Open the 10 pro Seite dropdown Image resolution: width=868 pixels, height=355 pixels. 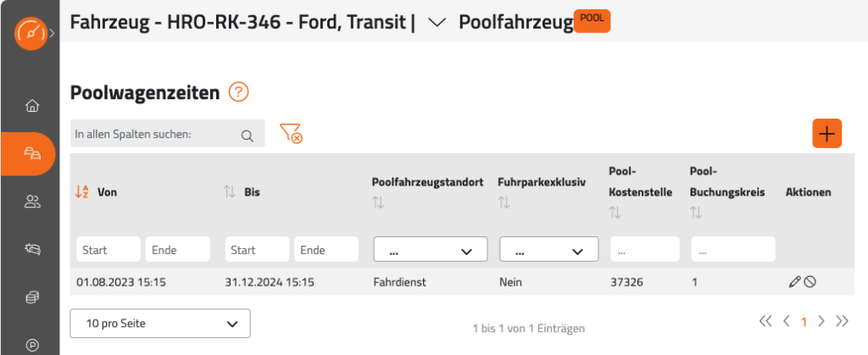coord(160,324)
